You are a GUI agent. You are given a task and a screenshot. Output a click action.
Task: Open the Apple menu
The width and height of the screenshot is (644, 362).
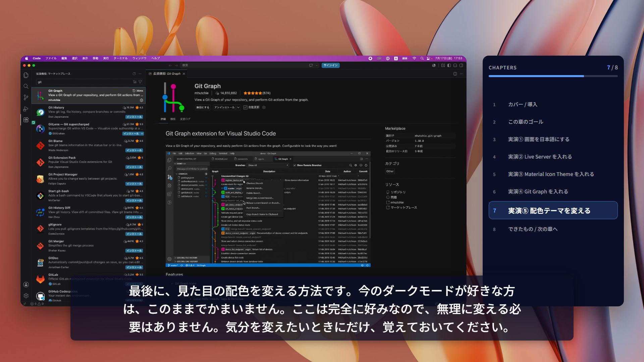[26, 58]
